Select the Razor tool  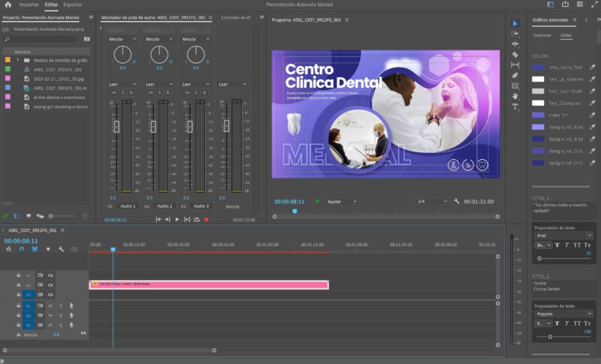coord(515,54)
